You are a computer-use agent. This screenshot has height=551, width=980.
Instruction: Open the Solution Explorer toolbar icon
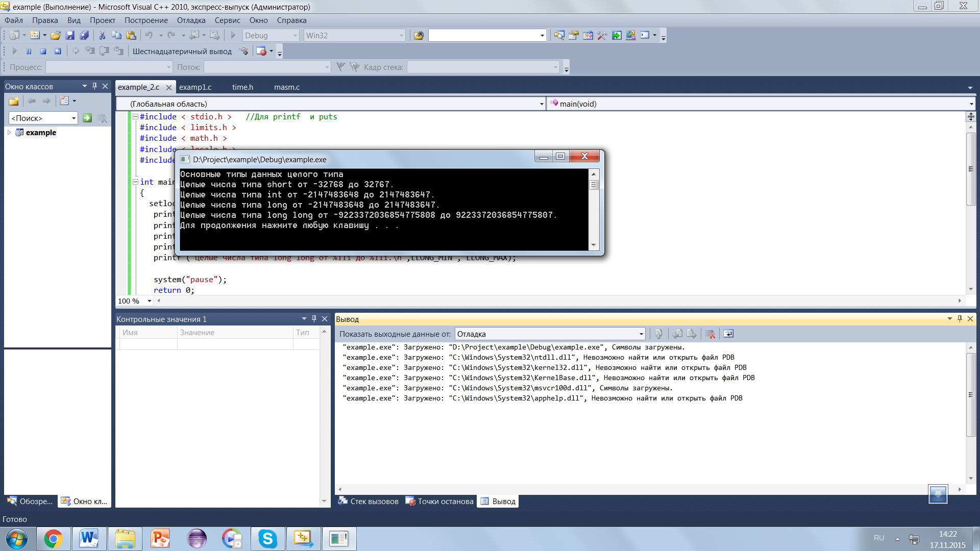(x=559, y=35)
